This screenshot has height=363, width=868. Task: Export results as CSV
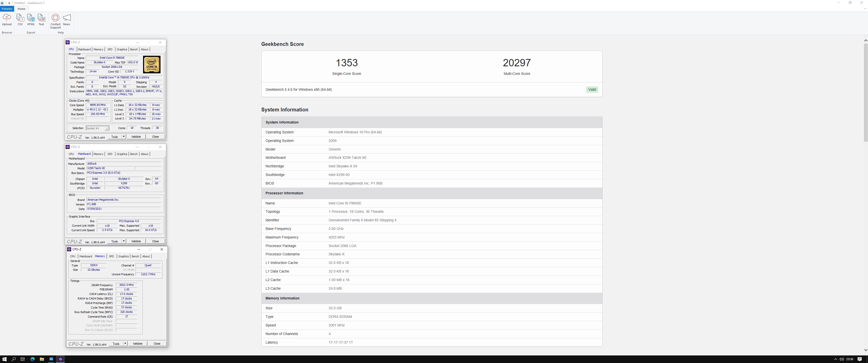coord(20,19)
